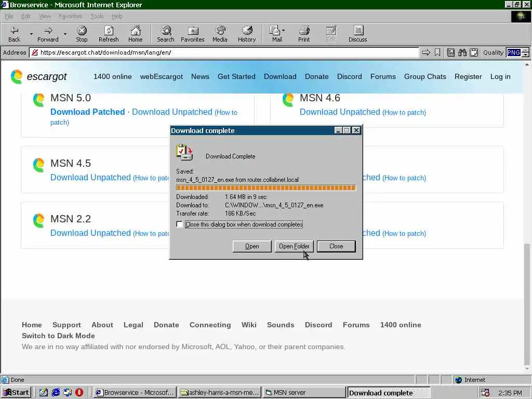Click Close button in download dialog
Viewport: 532px width, 399px height.
pyautogui.click(x=336, y=246)
